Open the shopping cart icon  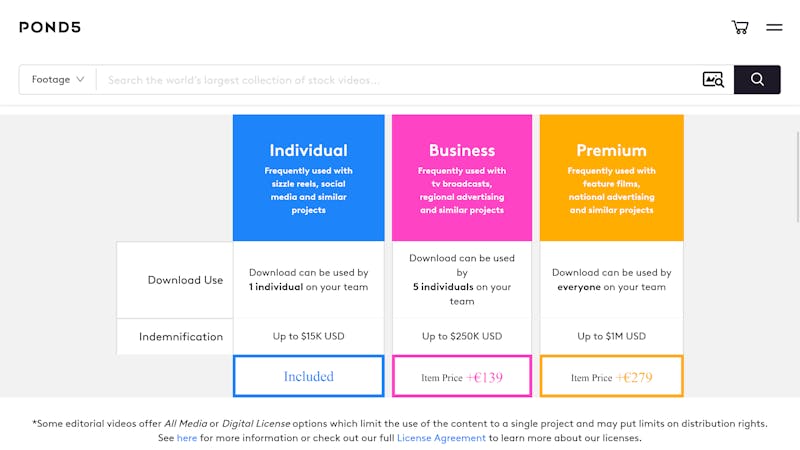pos(740,27)
